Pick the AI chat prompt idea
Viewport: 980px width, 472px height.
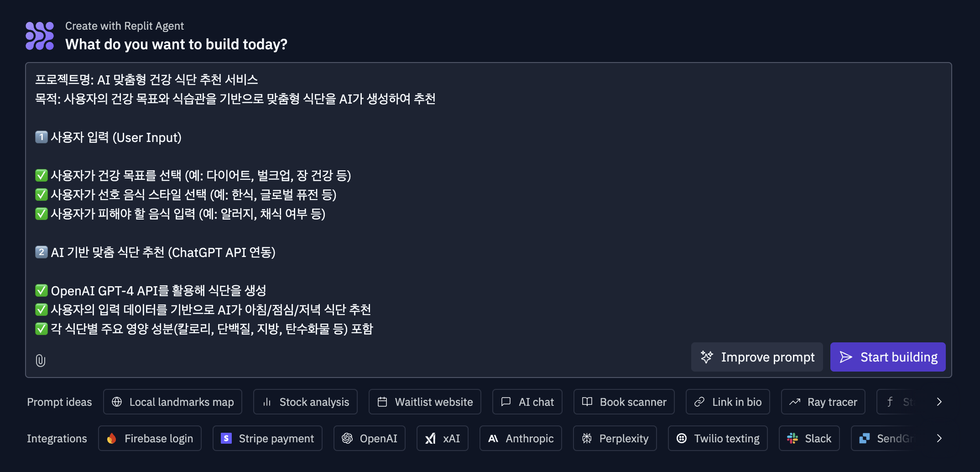click(527, 402)
